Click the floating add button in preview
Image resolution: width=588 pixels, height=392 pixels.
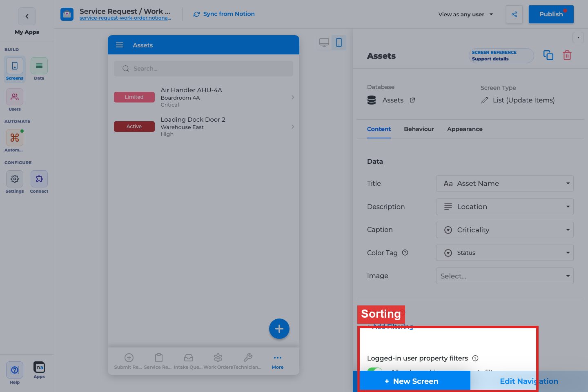pyautogui.click(x=279, y=329)
